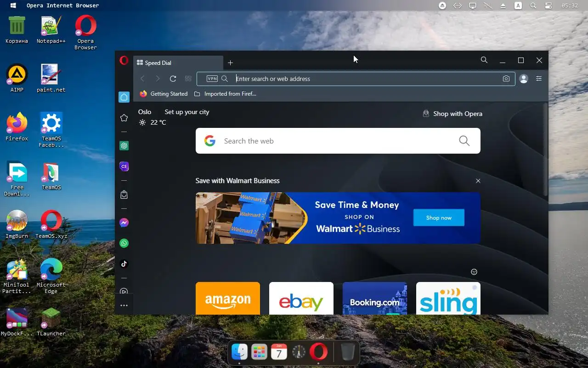The image size is (588, 368).
Task: Switch to the Speed Dial tab
Action: (178, 63)
